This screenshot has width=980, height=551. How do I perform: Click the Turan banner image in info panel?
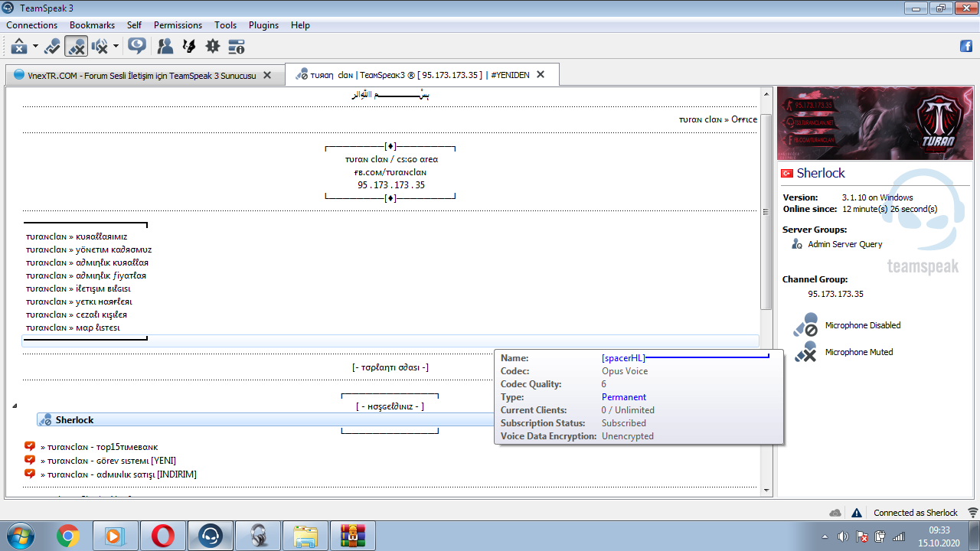tap(876, 123)
